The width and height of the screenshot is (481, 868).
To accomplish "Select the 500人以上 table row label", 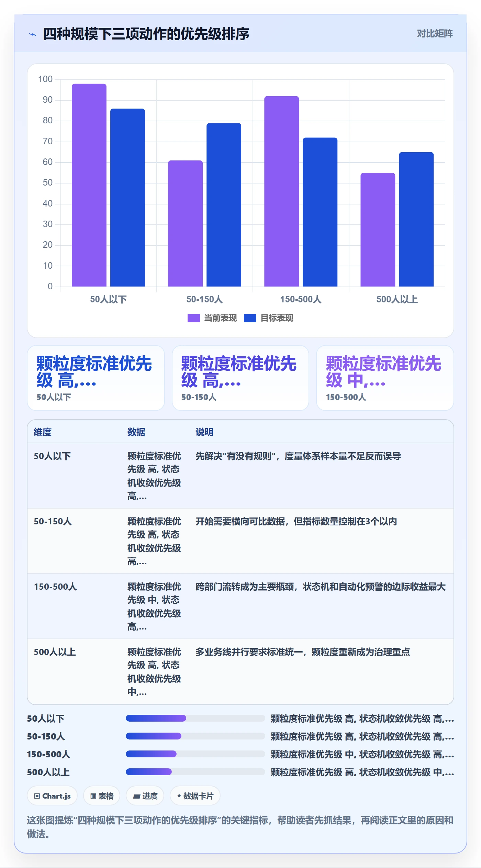I will coord(55,652).
